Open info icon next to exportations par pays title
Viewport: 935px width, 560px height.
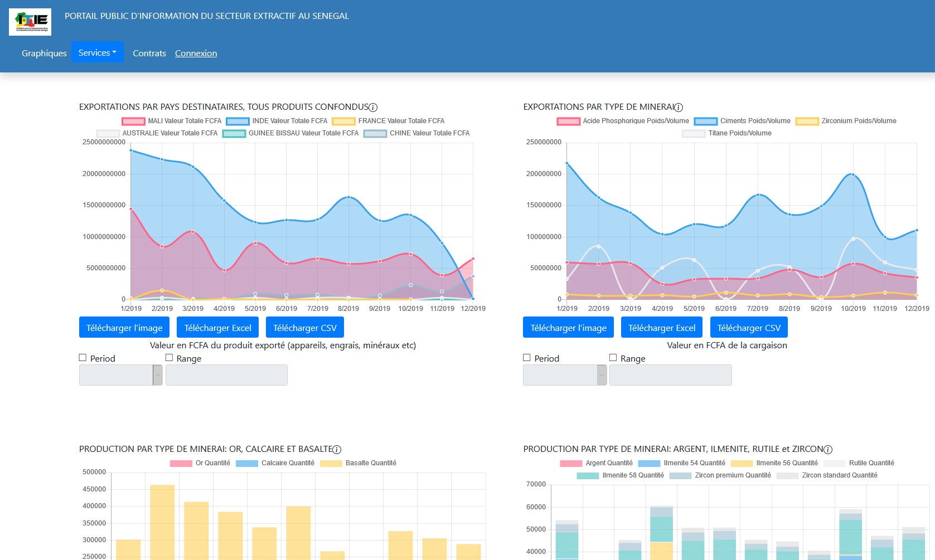[x=374, y=108]
